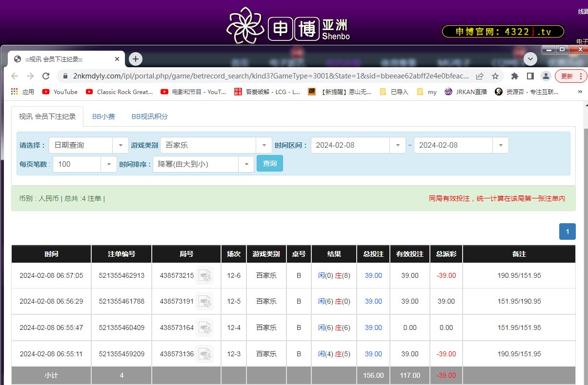Toggle the browser side panel icon
The height and width of the screenshot is (385, 588).
point(530,76)
